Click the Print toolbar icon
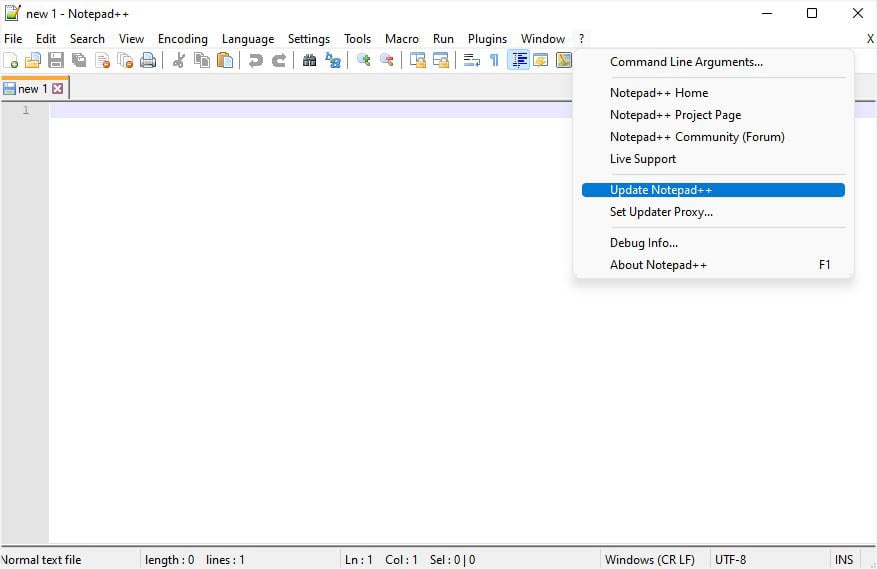The height and width of the screenshot is (569, 877). click(148, 60)
